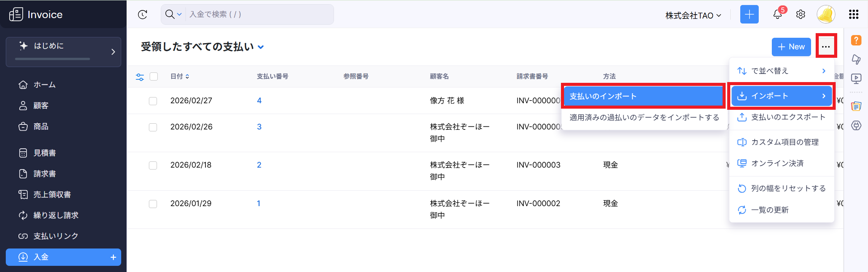The image size is (868, 272).
Task: Check the row dated 2026/02/27
Action: (x=153, y=101)
